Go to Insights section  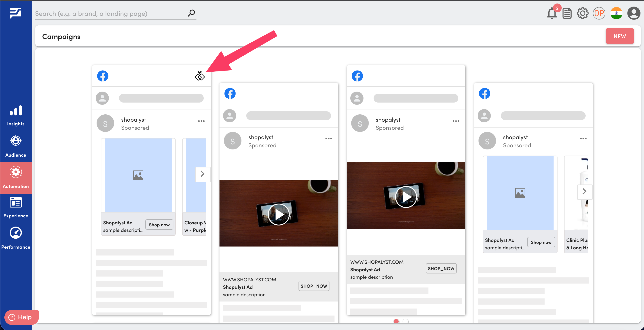click(x=16, y=115)
